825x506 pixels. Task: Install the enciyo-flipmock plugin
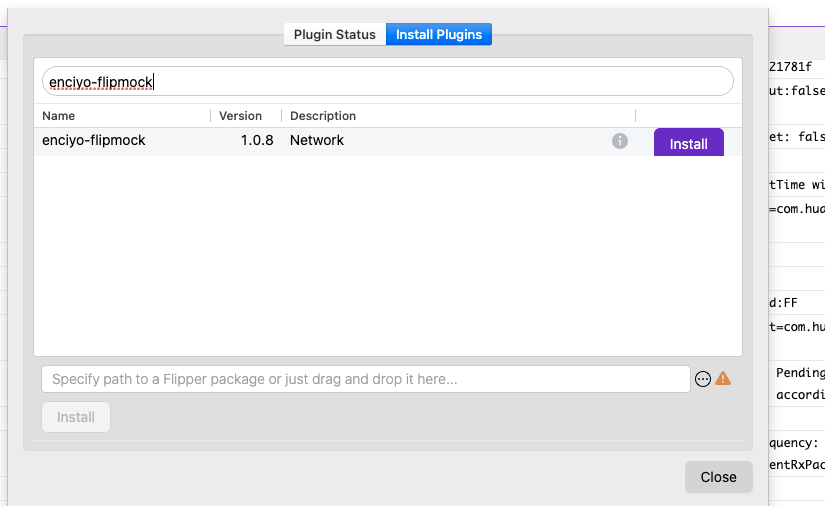point(689,143)
